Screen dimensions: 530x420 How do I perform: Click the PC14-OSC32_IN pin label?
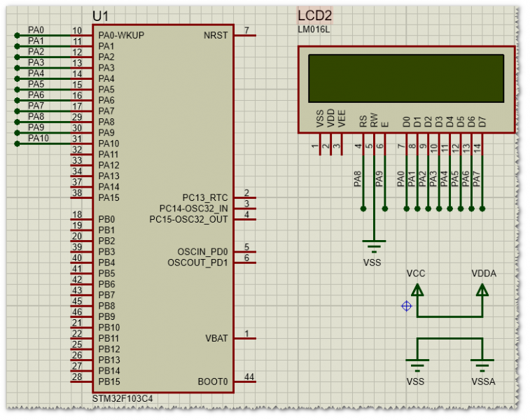(x=194, y=209)
